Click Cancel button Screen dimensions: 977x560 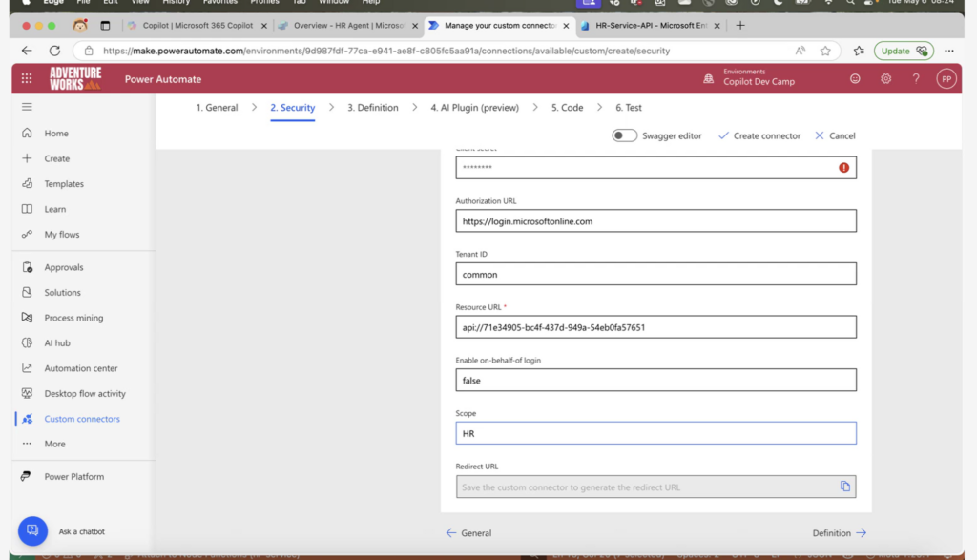click(x=835, y=135)
